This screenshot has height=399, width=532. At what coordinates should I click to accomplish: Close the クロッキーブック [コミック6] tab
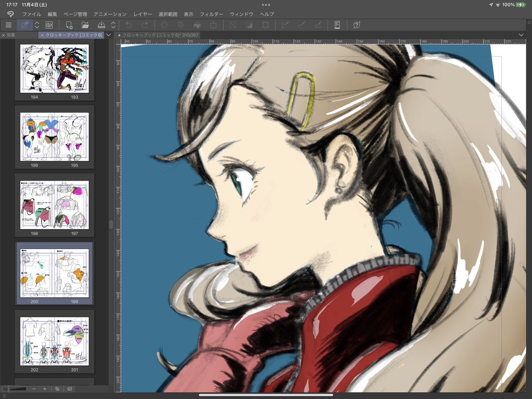pos(42,35)
